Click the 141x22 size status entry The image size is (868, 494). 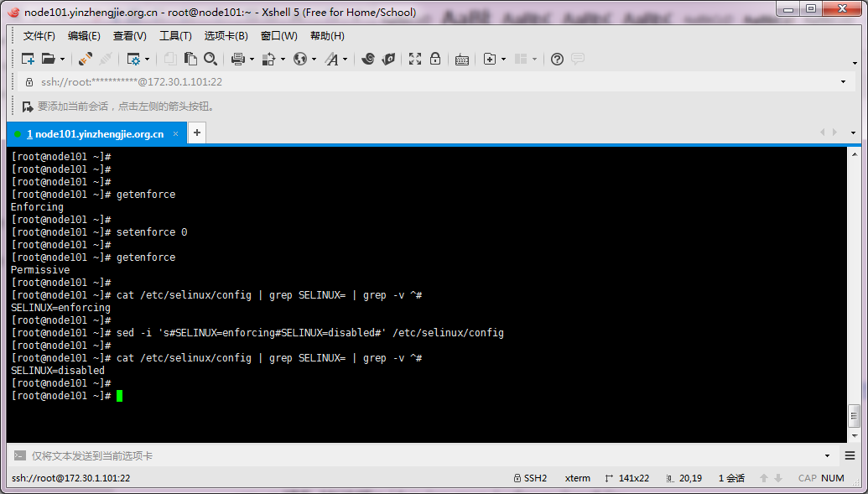tap(627, 478)
